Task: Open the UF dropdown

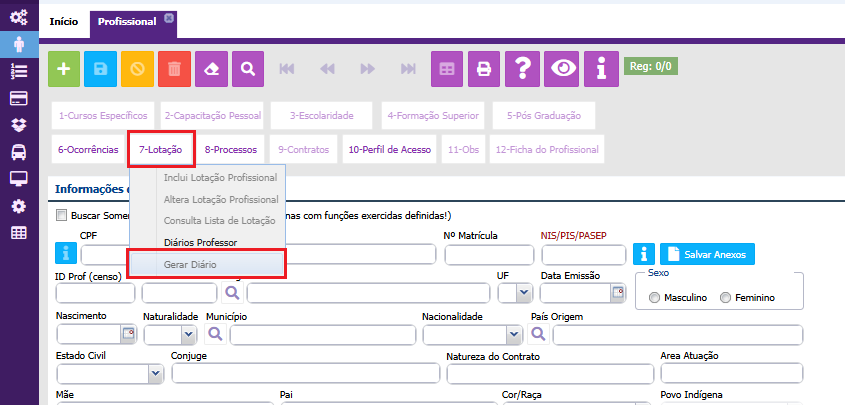Action: [x=523, y=293]
